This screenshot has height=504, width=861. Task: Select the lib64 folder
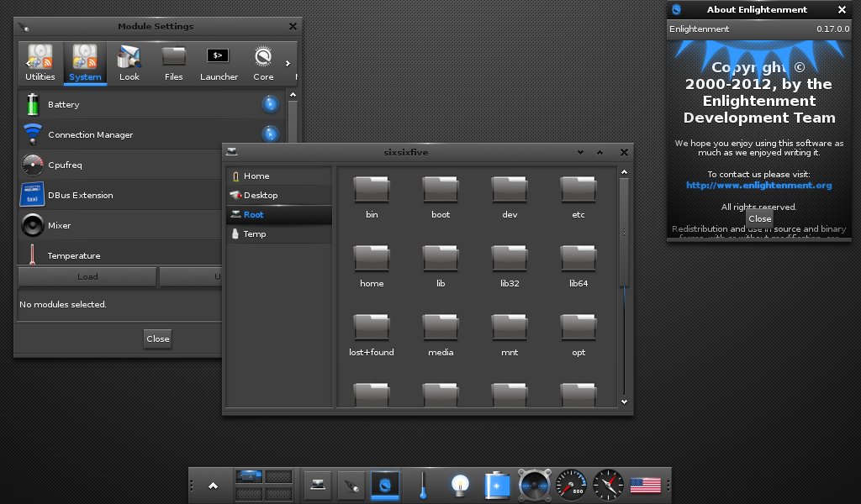[578, 266]
